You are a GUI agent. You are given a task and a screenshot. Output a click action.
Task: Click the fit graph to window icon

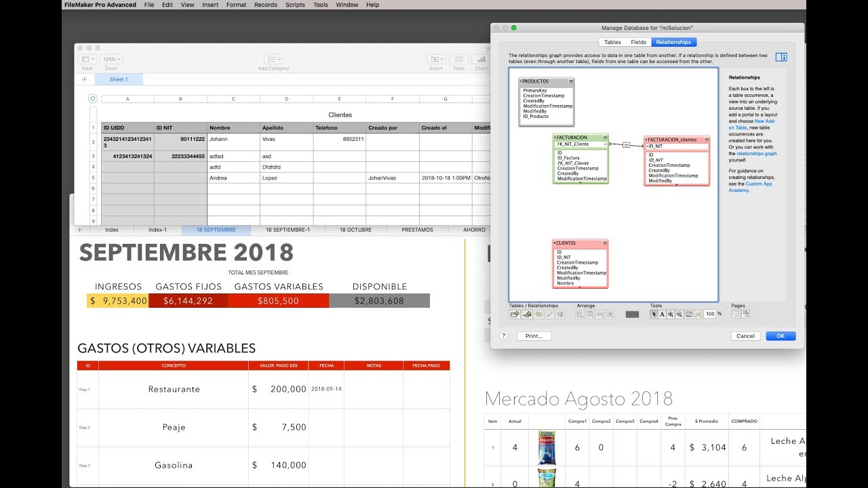(689, 314)
